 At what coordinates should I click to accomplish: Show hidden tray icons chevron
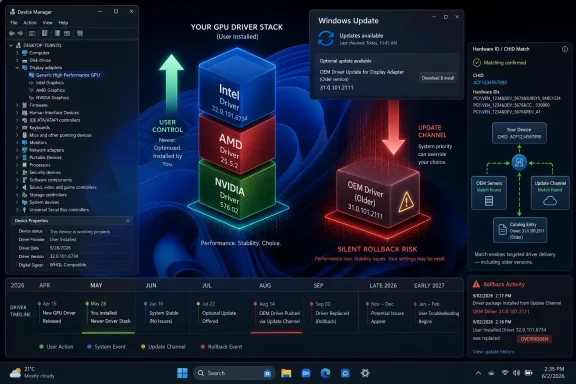[478, 373]
